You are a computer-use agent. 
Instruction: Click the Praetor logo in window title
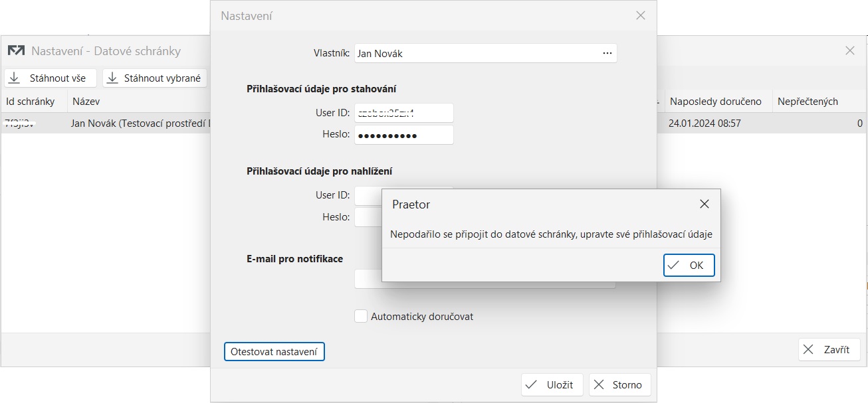(16, 51)
